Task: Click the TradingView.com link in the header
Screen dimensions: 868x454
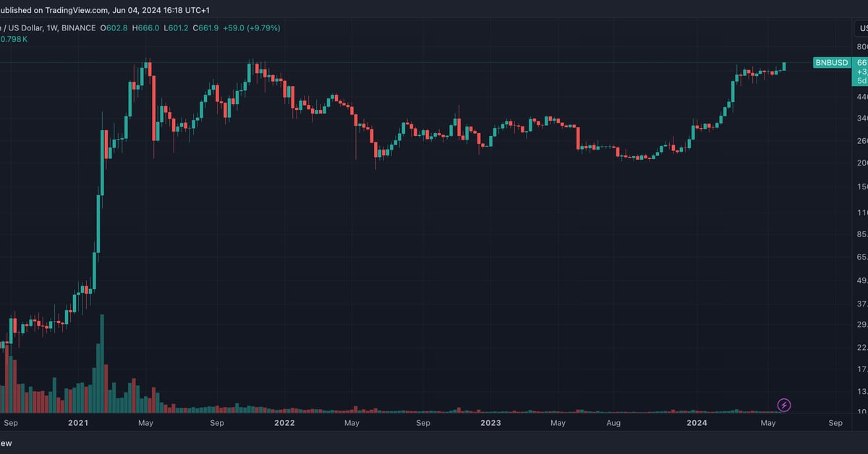Action: (x=74, y=11)
